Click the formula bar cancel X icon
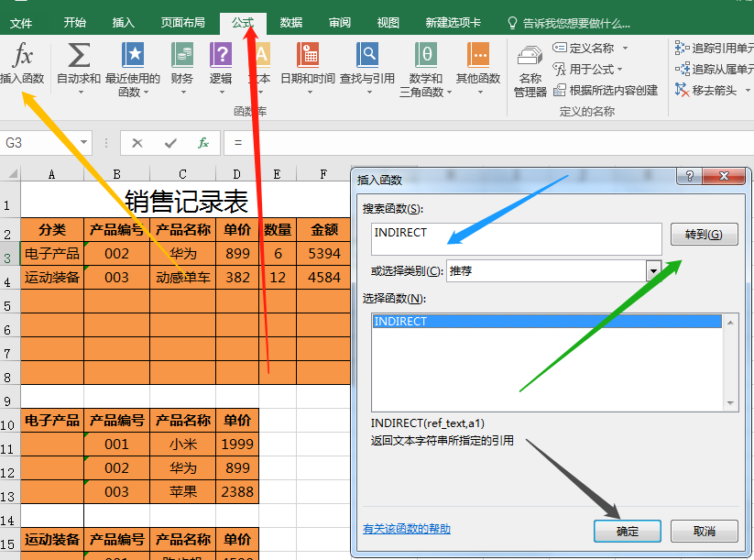Viewport: 754px width, 560px height. tap(137, 143)
